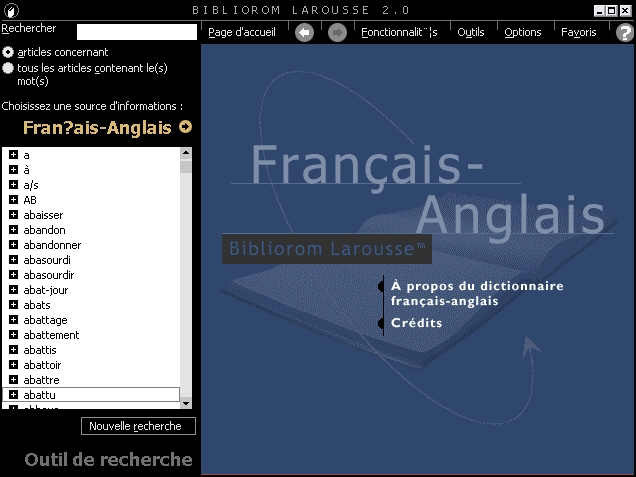Expand the 'abattement' entry

point(13,335)
